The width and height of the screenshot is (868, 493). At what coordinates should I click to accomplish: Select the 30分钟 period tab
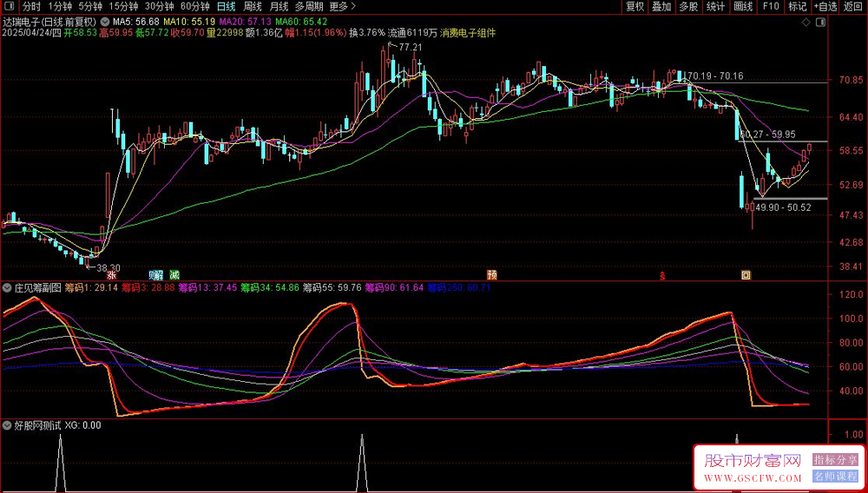coord(160,7)
